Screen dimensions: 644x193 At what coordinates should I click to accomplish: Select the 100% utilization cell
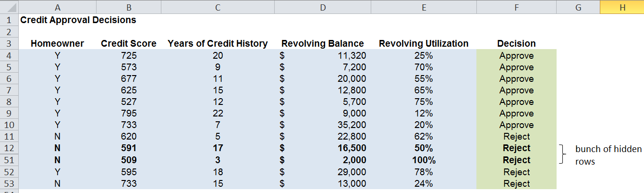point(424,160)
